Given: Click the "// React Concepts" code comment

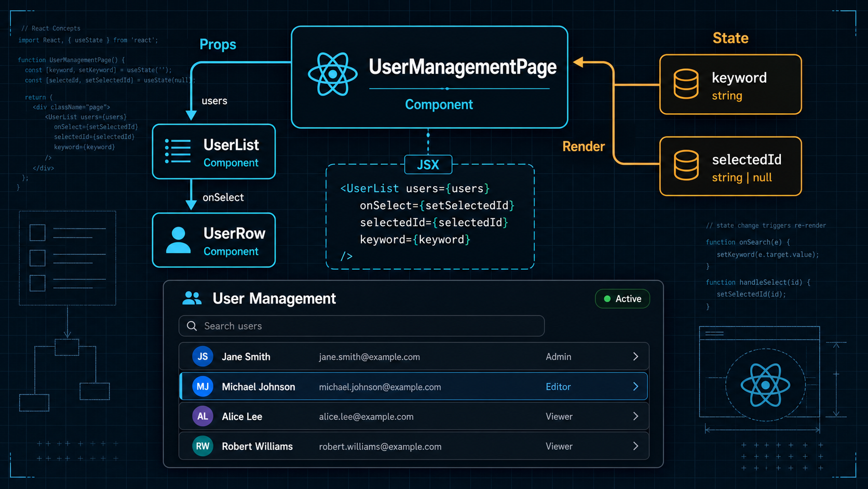Looking at the screenshot, I should coord(51,29).
